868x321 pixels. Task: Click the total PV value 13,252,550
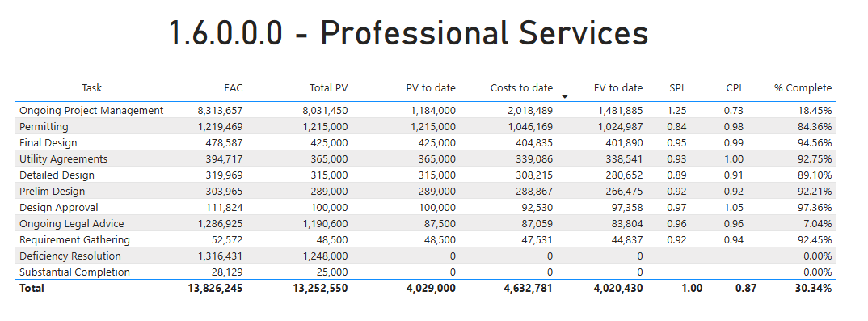(321, 289)
